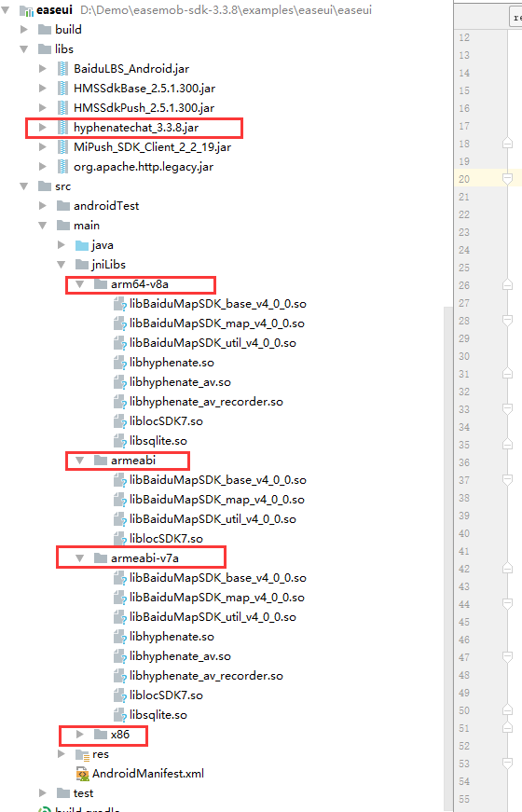
Task: Toggle code fold marker at line 26
Action: pyautogui.click(x=507, y=285)
